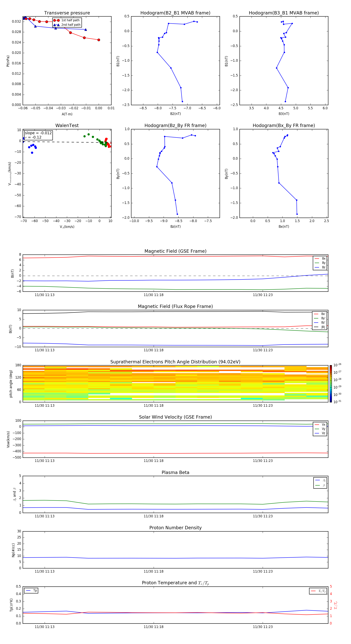
Task: Click the A(T·m) x-axis label
Action: pos(67,114)
